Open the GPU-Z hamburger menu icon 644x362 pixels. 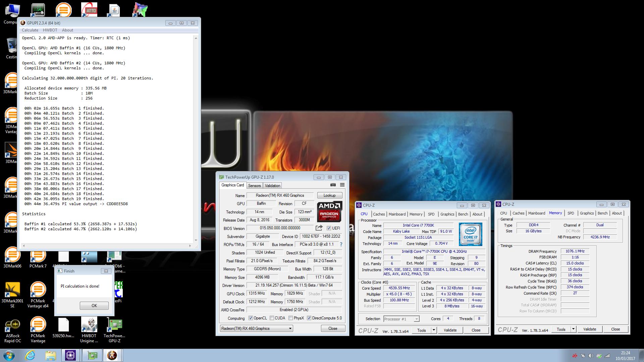342,185
